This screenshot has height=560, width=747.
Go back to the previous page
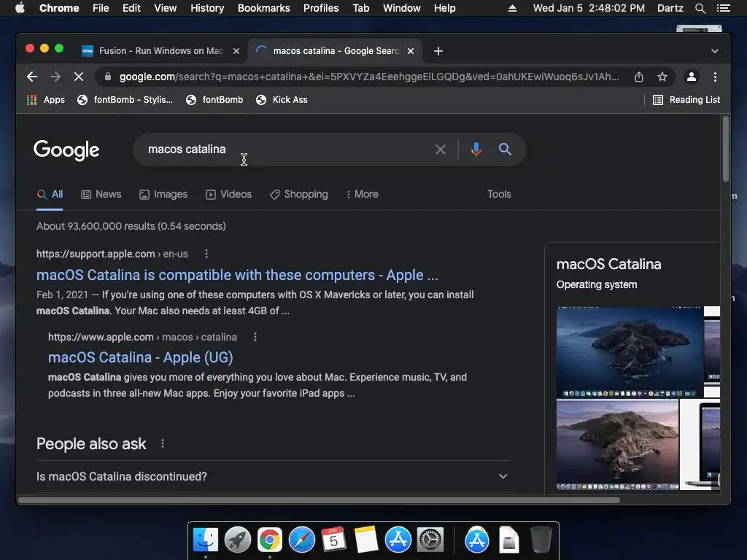coord(32,77)
